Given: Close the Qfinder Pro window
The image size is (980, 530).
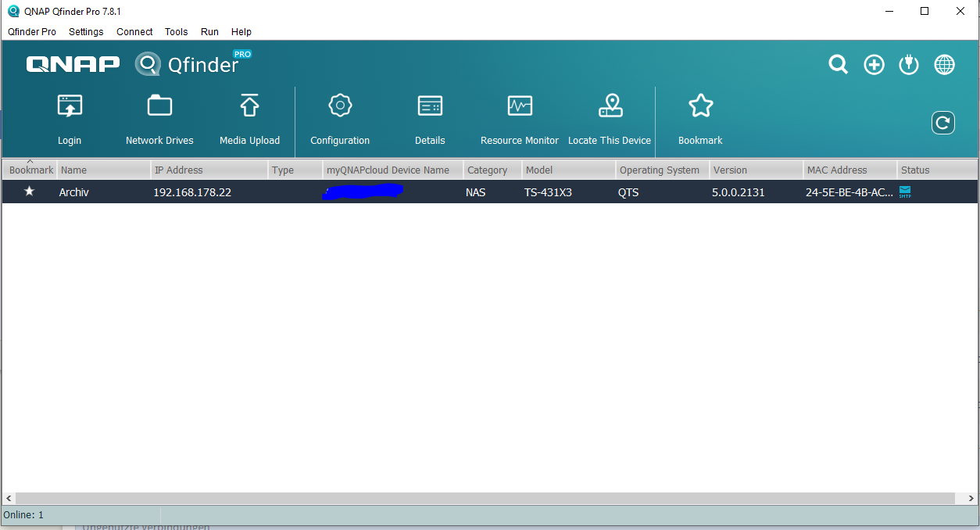Looking at the screenshot, I should (961, 12).
